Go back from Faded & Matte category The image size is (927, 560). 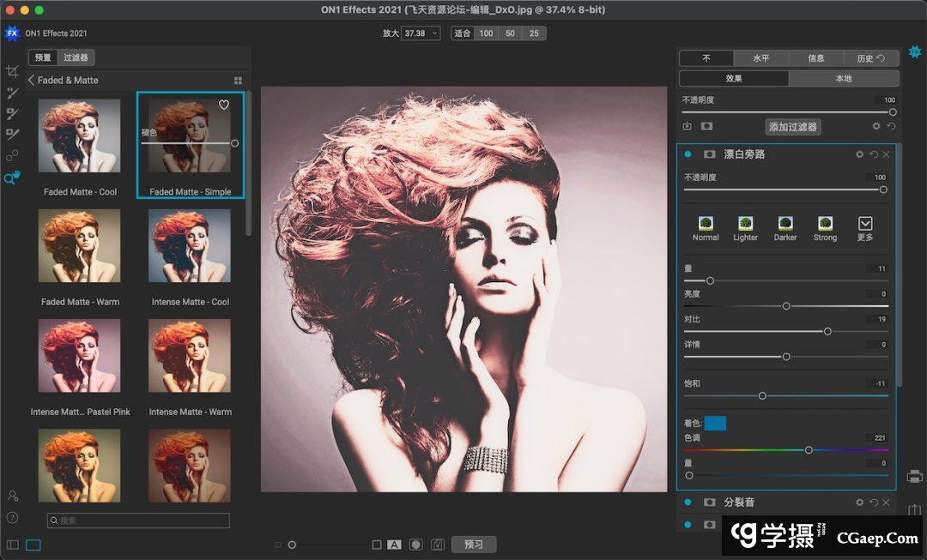coord(32,80)
